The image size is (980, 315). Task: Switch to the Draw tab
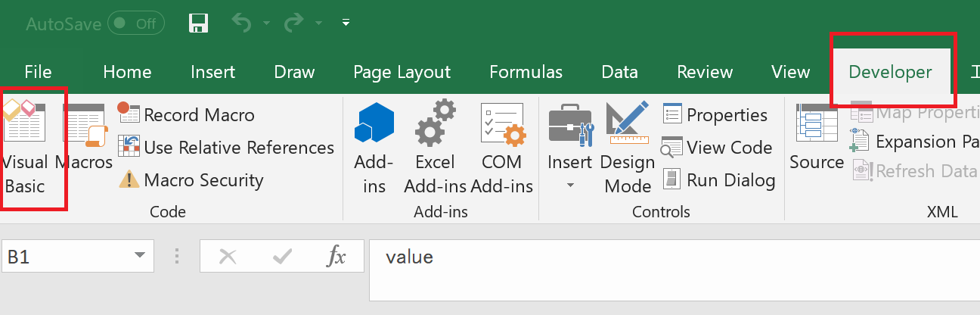[294, 72]
